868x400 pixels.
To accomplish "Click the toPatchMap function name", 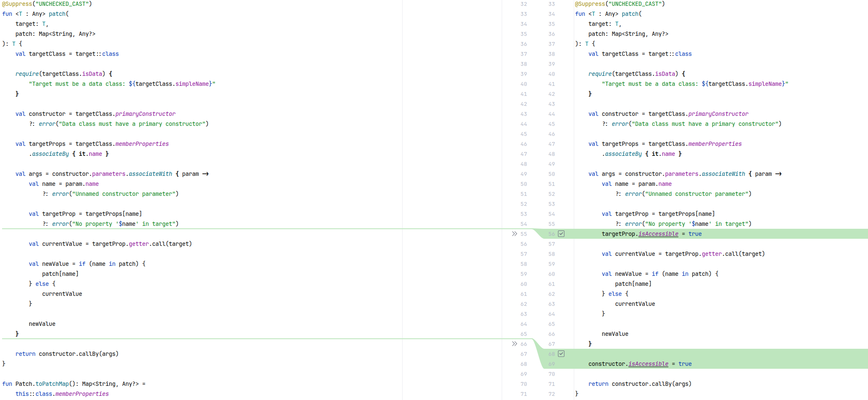I will (52, 384).
